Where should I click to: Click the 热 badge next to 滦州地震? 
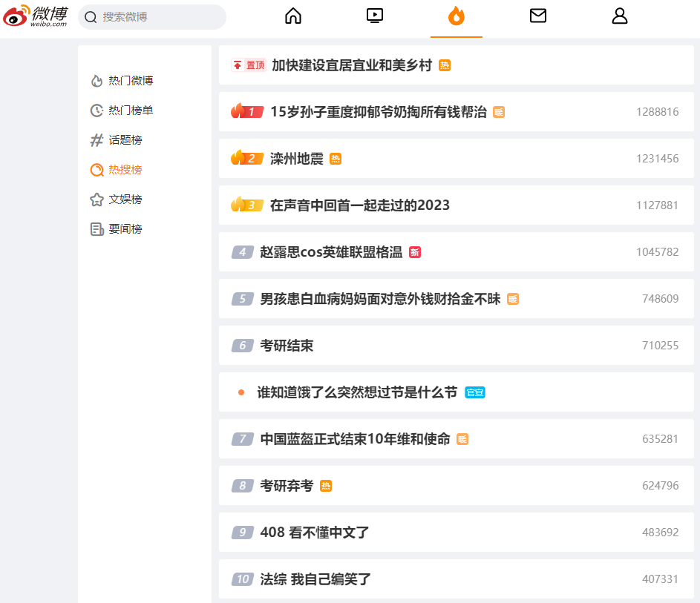[336, 159]
